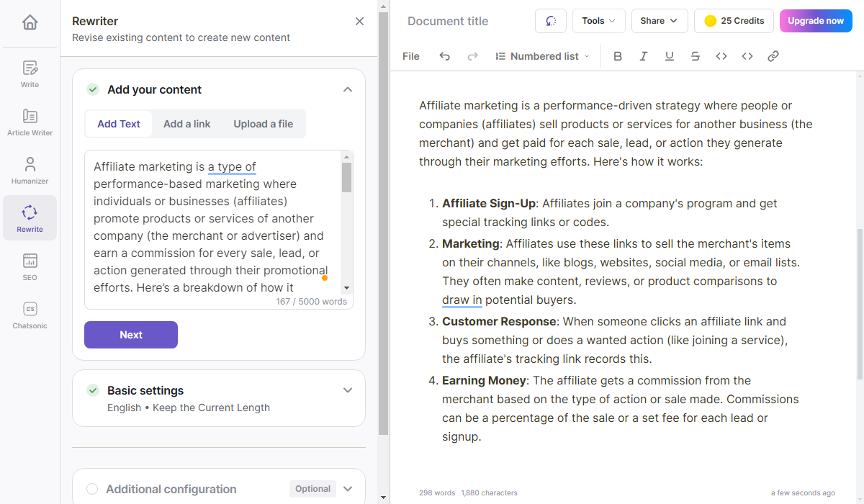Open the Article Writer tool

click(30, 122)
